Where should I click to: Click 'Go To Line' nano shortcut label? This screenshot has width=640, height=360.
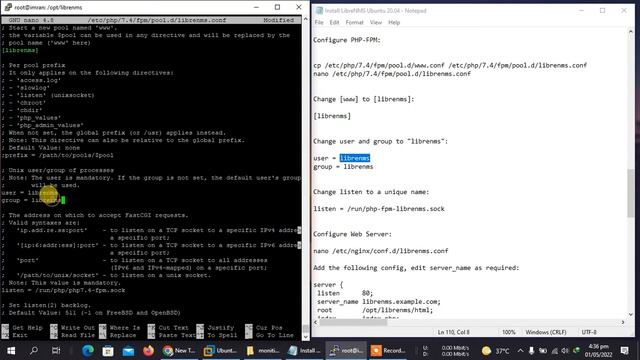pos(275,335)
